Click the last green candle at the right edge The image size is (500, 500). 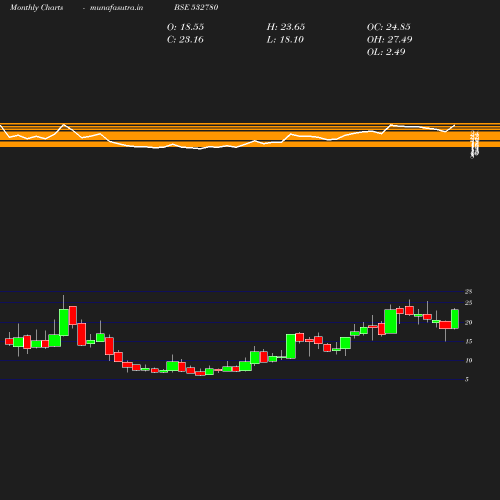point(455,319)
